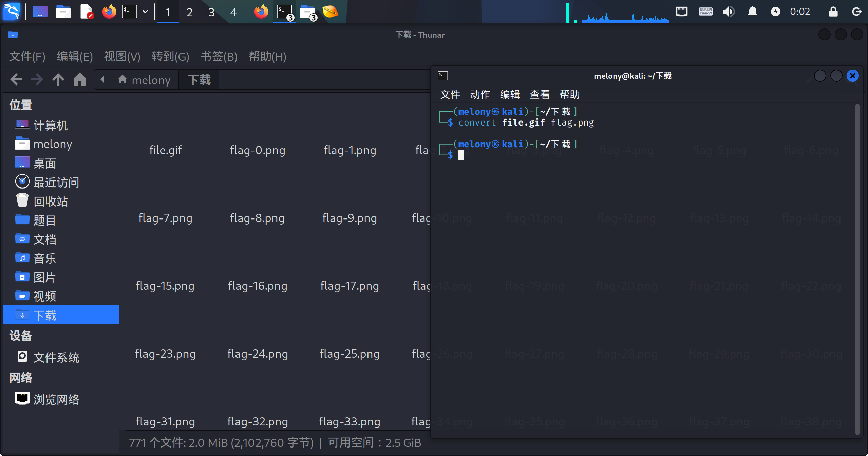Click the home folder toolbar icon

[x=80, y=80]
